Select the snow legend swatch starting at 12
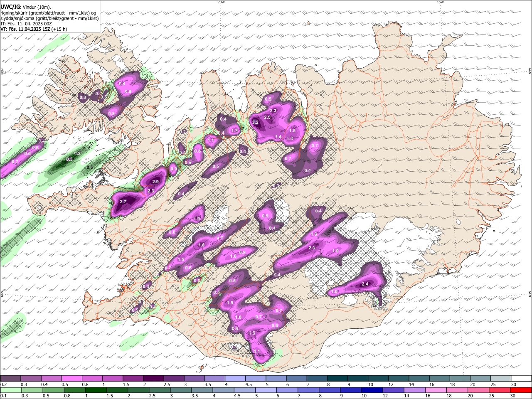The height and width of the screenshot is (399, 532). pos(399,379)
